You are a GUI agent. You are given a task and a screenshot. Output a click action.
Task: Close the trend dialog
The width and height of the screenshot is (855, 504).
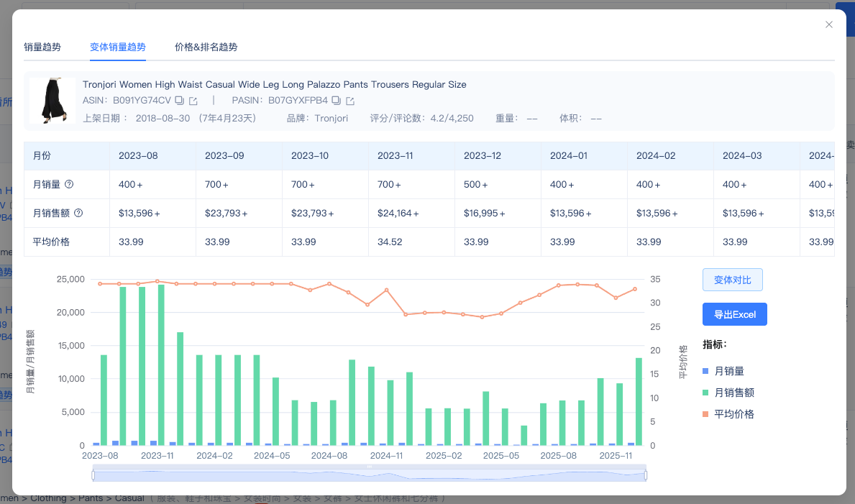click(x=829, y=24)
